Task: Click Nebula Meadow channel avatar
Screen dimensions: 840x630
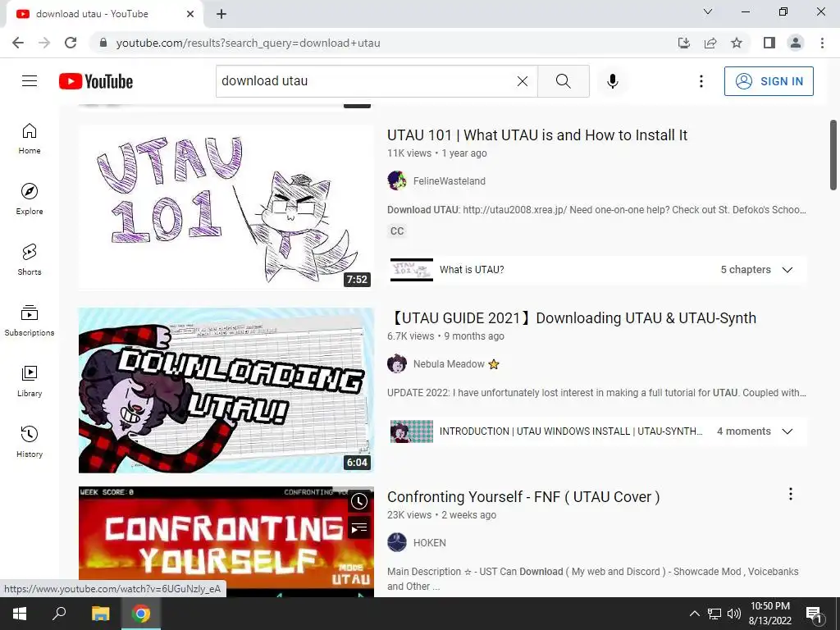Action: click(x=397, y=363)
